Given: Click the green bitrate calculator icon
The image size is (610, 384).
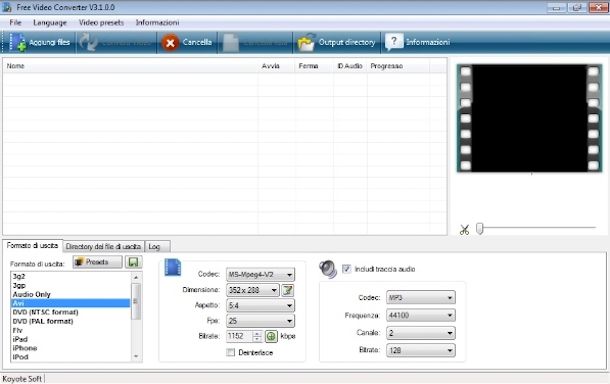Looking at the screenshot, I should (271, 336).
